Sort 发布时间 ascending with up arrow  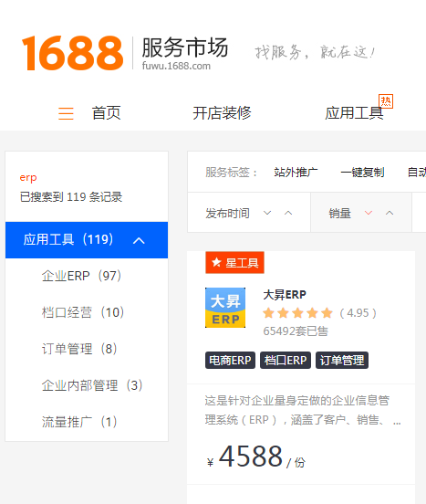[288, 213]
